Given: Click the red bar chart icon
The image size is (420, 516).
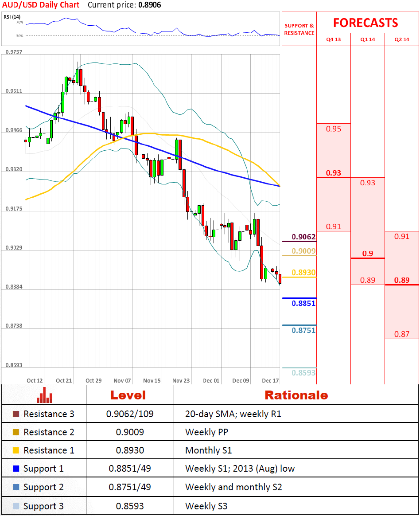Looking at the screenshot, I should click(x=44, y=395).
